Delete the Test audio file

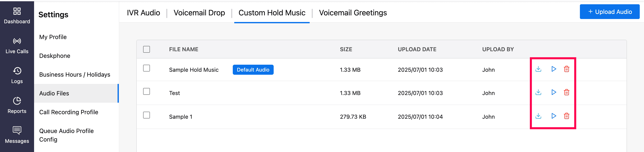(x=566, y=92)
